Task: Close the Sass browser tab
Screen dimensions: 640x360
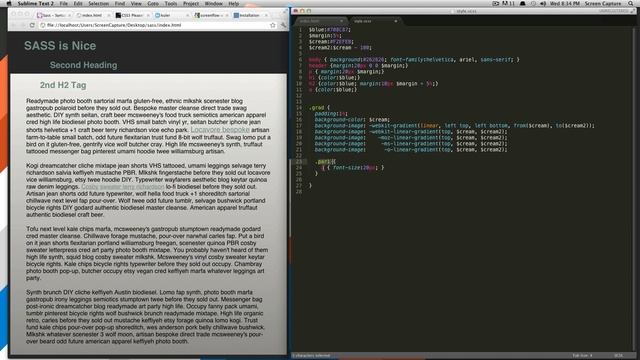Action: pos(69,15)
